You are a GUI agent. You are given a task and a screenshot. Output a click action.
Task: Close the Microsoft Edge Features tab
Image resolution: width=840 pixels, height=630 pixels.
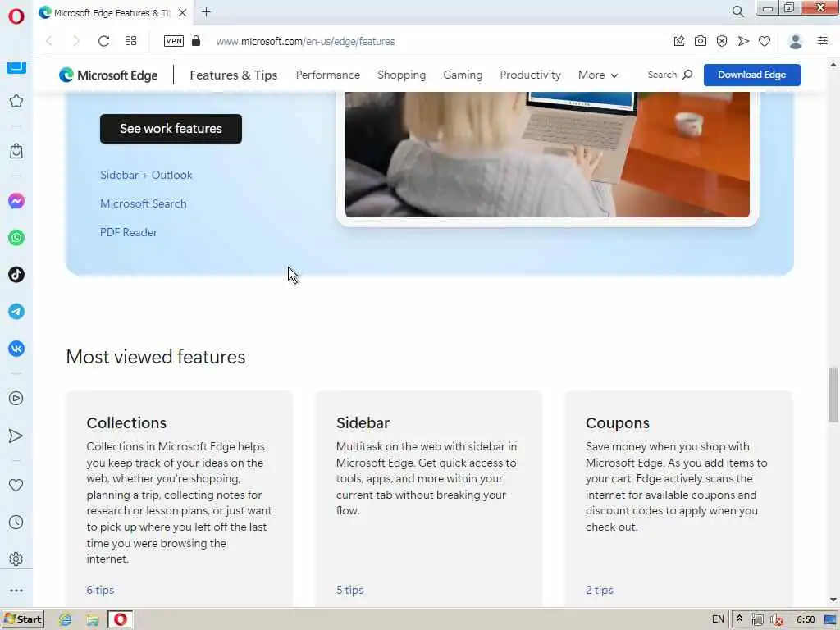click(183, 12)
